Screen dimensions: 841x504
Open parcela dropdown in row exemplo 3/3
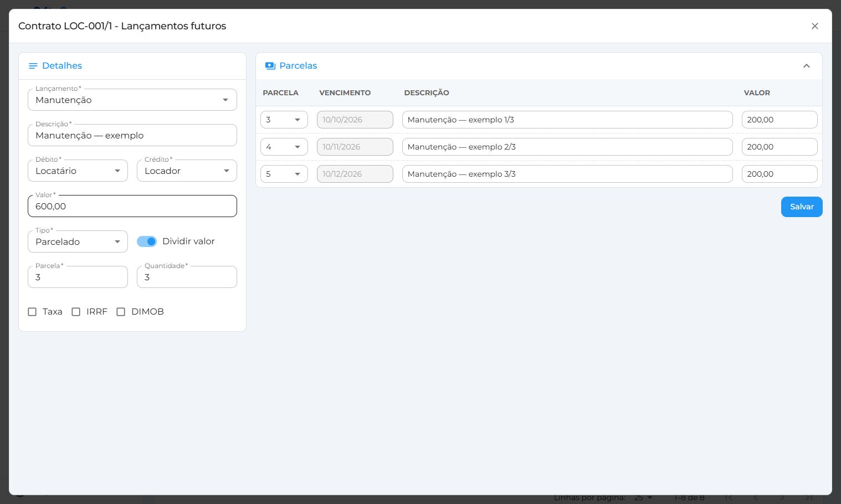click(x=284, y=174)
